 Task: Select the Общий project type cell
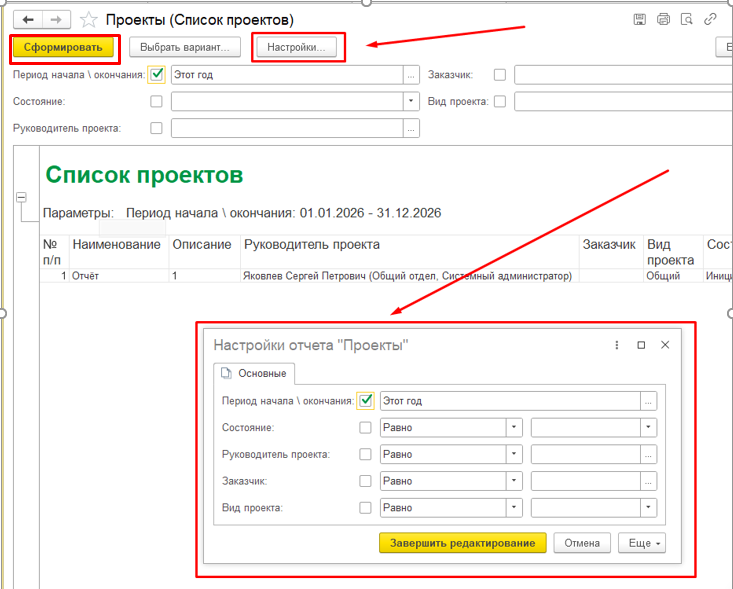(673, 276)
